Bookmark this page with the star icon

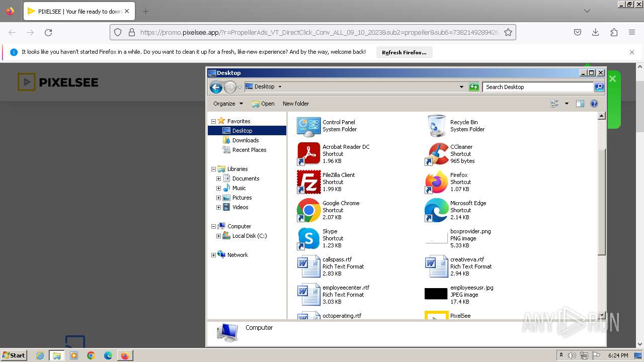tap(508, 32)
